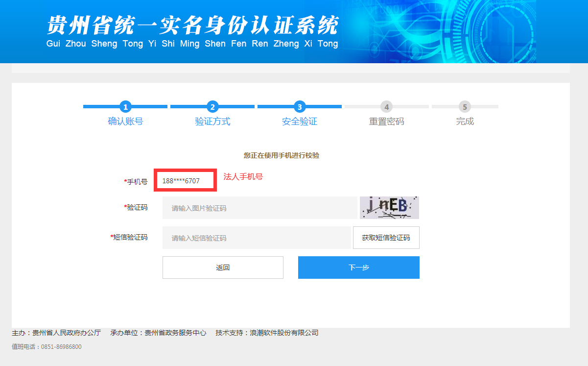Select the 安全验证 step label

pyautogui.click(x=300, y=122)
